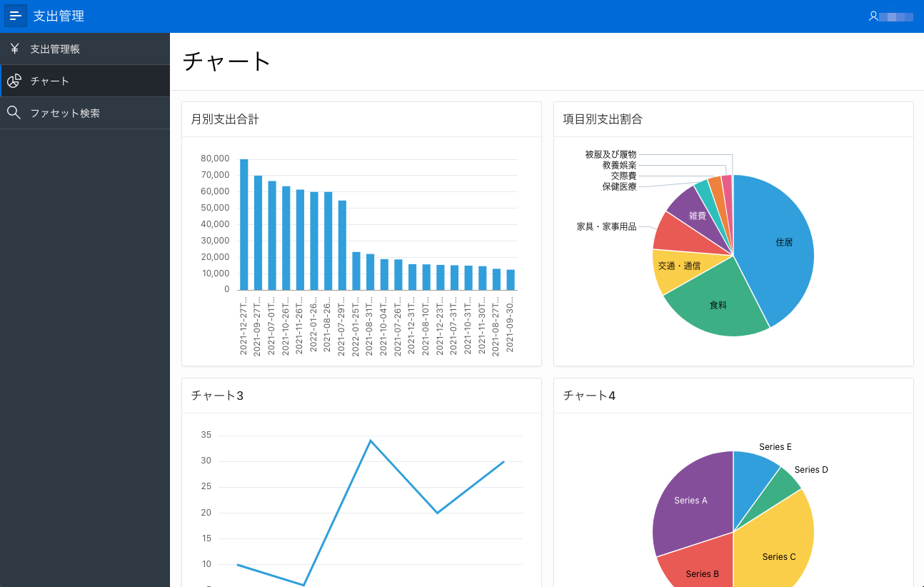Open 支出管理帳 in the sidebar
The image size is (924, 587).
click(x=85, y=49)
